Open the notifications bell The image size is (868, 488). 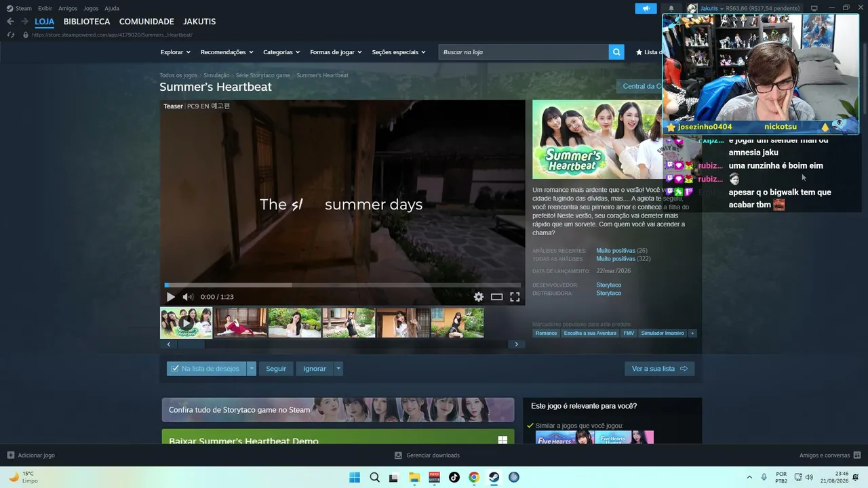click(671, 8)
